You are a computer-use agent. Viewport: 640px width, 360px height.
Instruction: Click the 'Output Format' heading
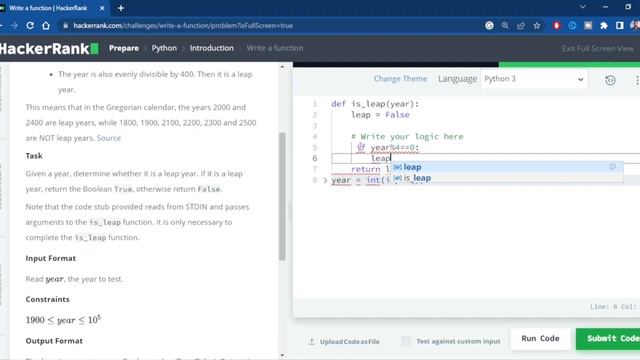(54, 341)
